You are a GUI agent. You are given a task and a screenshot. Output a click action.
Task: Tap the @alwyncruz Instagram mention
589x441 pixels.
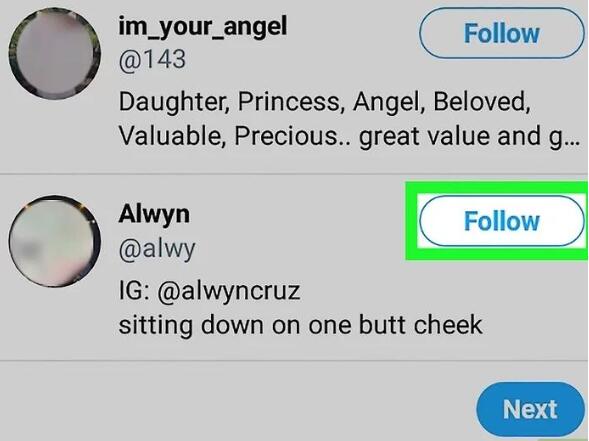click(x=229, y=291)
